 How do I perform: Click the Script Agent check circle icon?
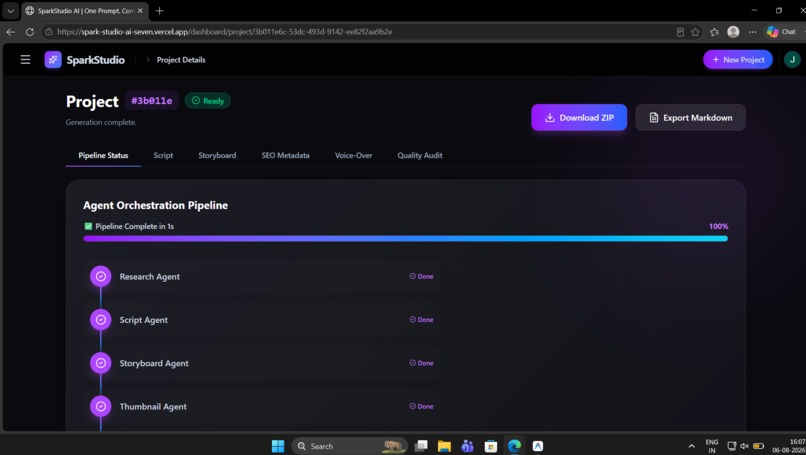pos(101,320)
